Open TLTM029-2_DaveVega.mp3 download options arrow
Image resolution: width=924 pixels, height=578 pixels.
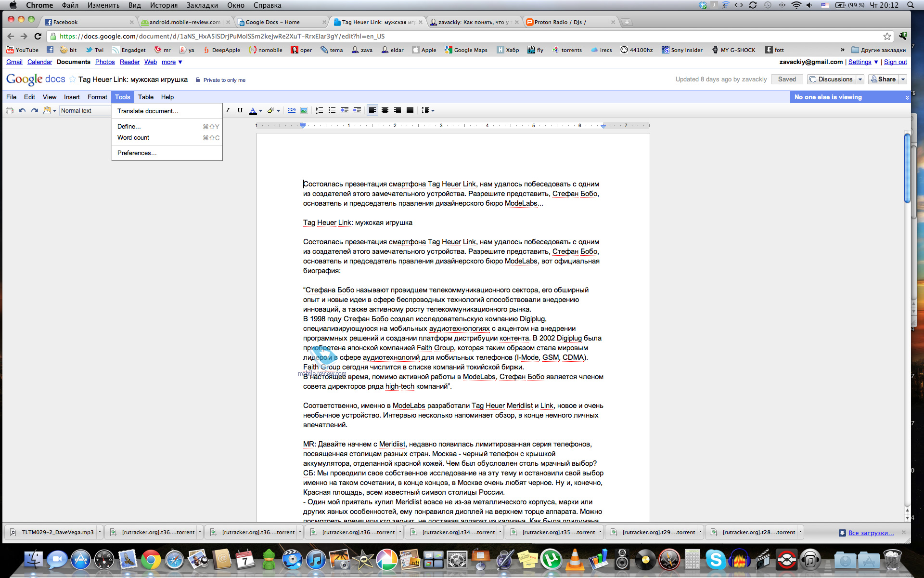(100, 532)
